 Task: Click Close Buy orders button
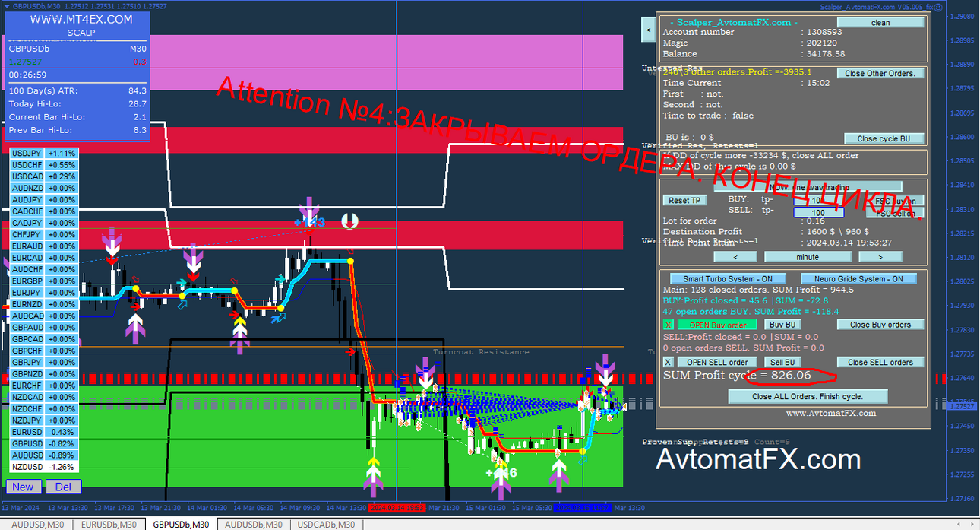click(880, 325)
